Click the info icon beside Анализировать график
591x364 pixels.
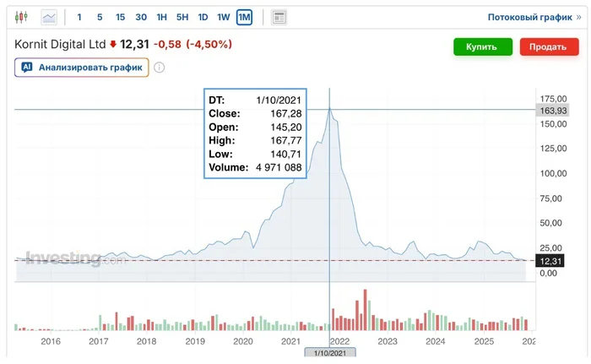point(159,68)
